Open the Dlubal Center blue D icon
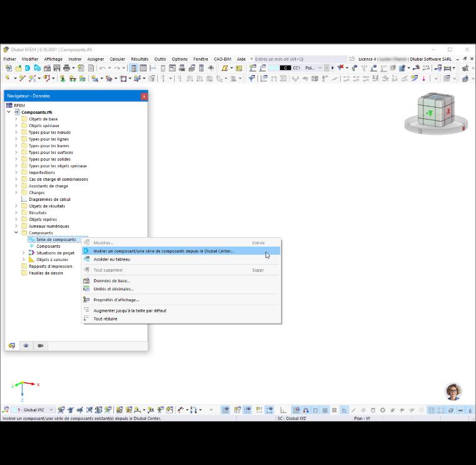The height and width of the screenshot is (465, 476). (x=28, y=68)
